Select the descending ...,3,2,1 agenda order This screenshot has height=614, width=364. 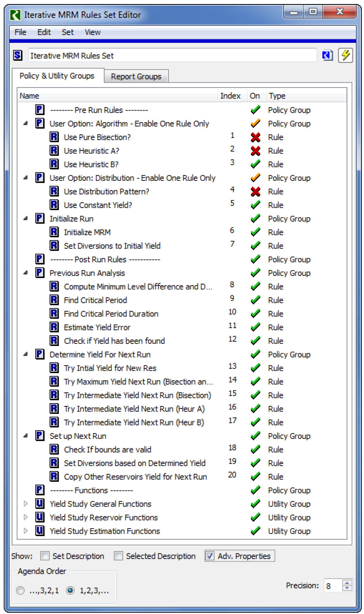tap(20, 590)
